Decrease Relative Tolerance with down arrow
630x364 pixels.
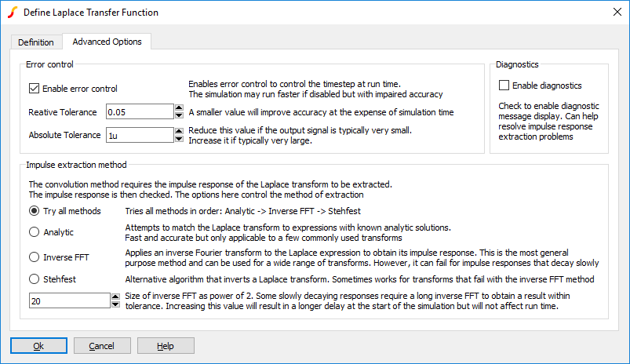(179, 116)
